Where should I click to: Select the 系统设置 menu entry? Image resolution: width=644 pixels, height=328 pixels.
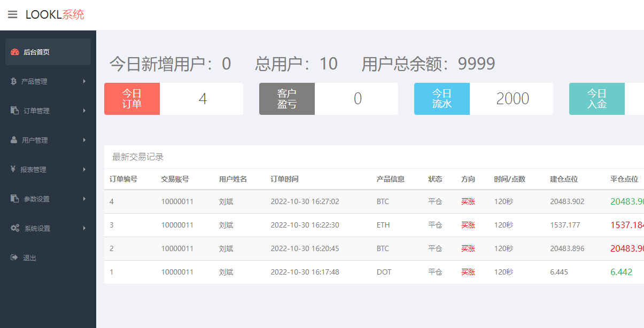[37, 229]
